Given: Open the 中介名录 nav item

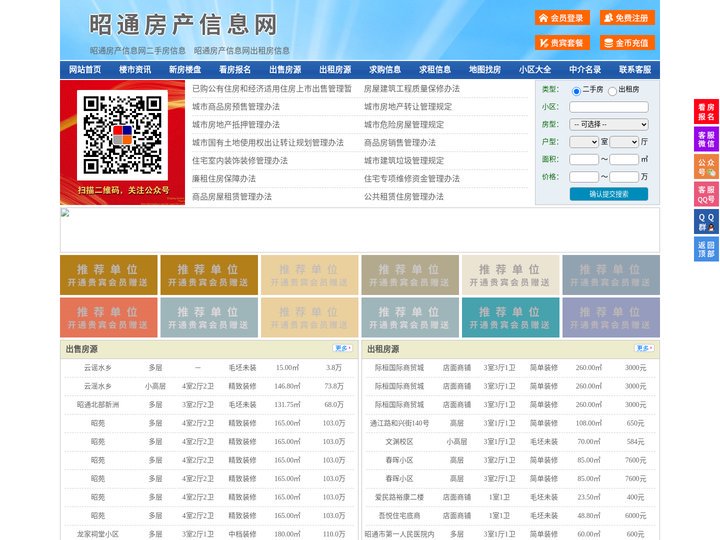Looking at the screenshot, I should (x=585, y=70).
